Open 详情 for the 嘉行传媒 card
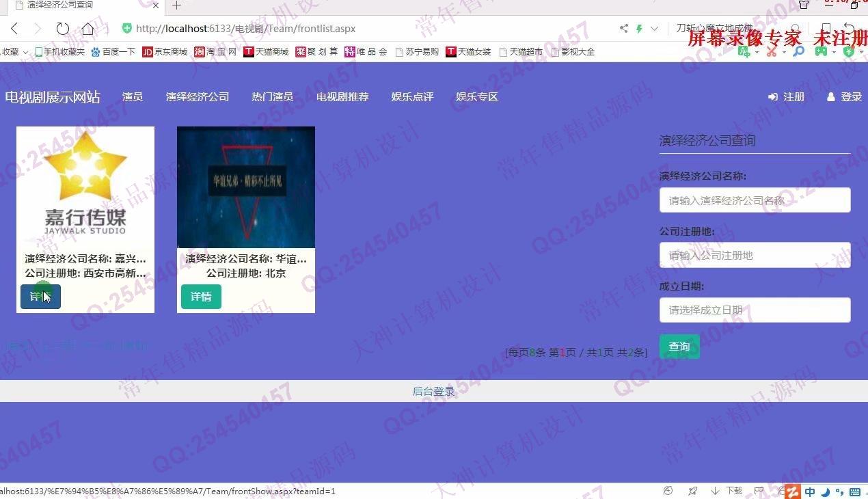This screenshot has width=868, height=499. (x=40, y=297)
